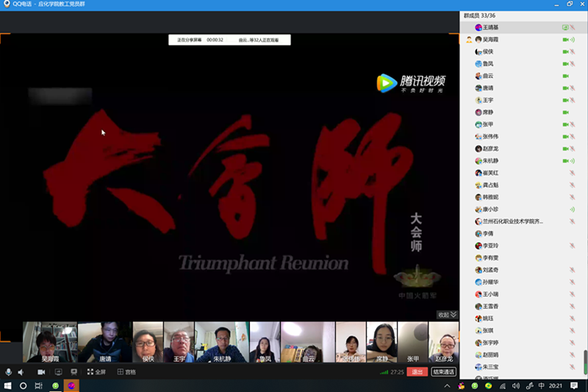Click the green camera icon beside 席静

pos(566,112)
